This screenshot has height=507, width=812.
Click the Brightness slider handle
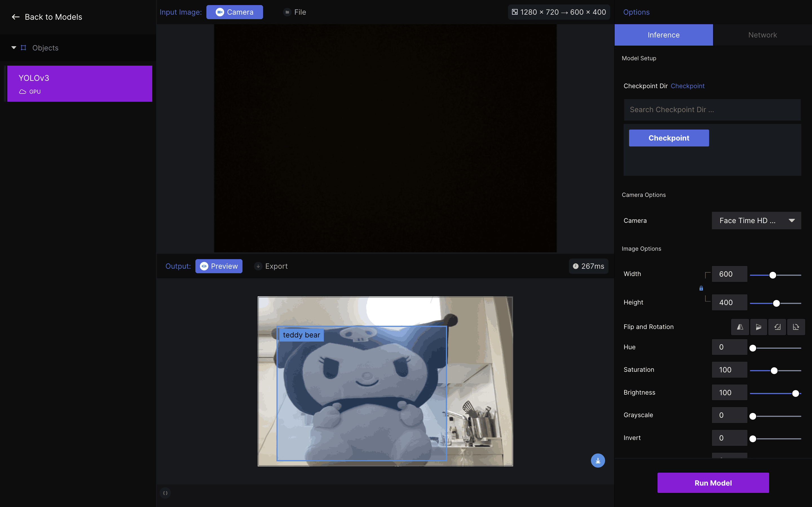coord(795,394)
